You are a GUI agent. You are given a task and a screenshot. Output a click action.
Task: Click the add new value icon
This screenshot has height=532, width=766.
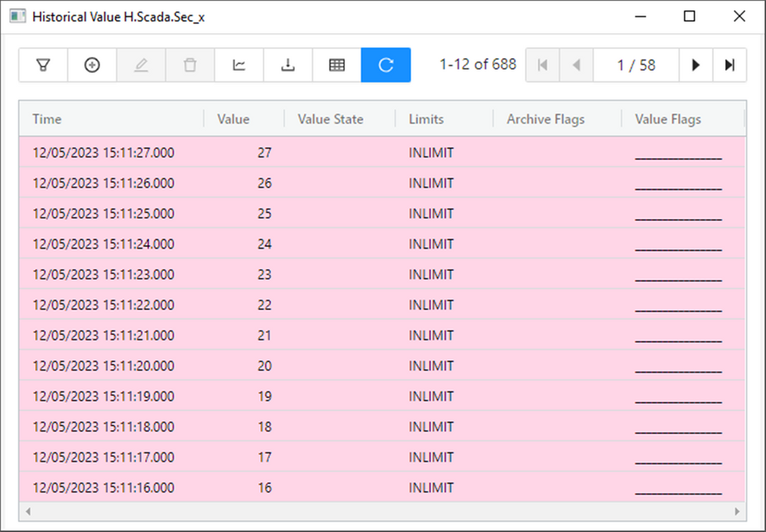pyautogui.click(x=92, y=65)
